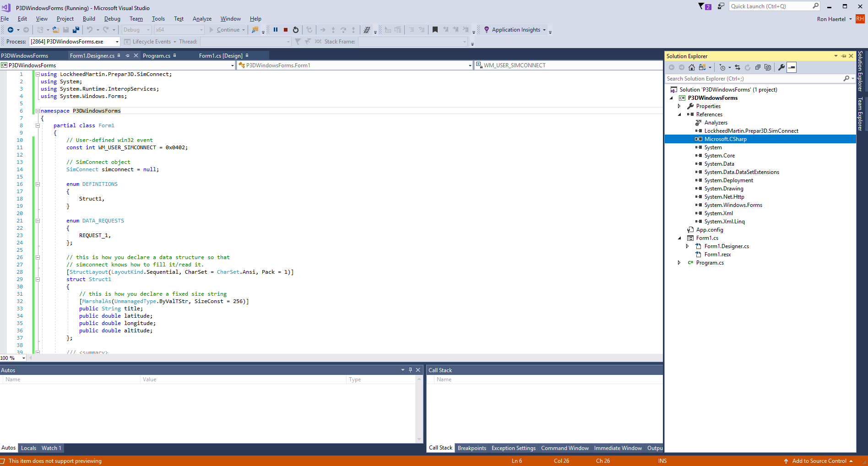The height and width of the screenshot is (466, 868).
Task: Collapse the enum DEFINITIONS code block
Action: click(x=38, y=184)
